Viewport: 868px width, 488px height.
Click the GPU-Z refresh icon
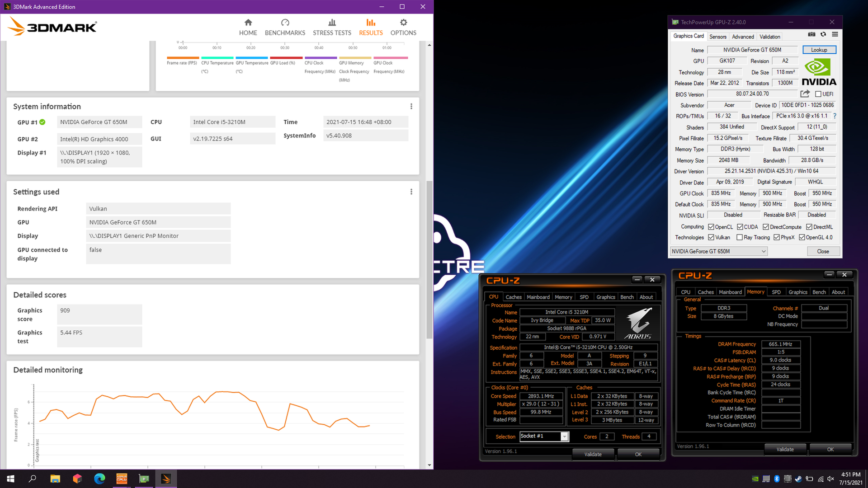pos(823,34)
